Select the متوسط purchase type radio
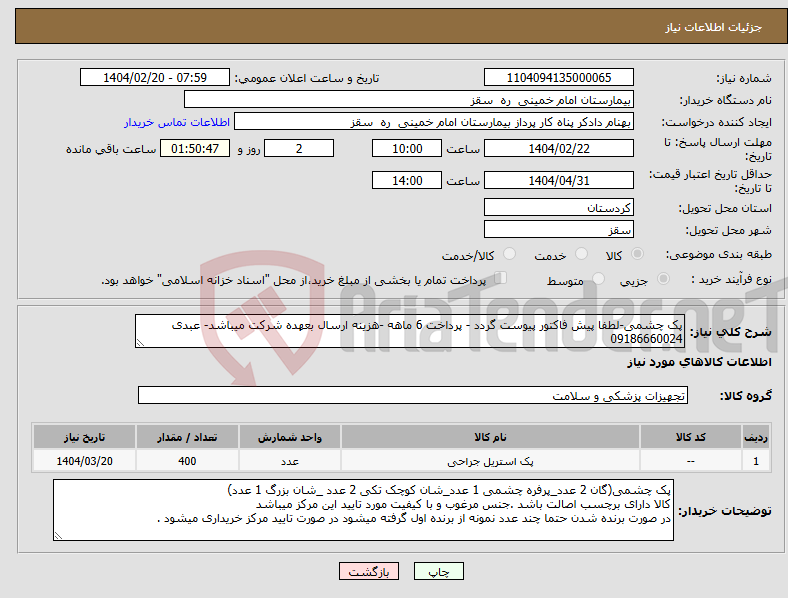788x598 pixels. coord(598,278)
